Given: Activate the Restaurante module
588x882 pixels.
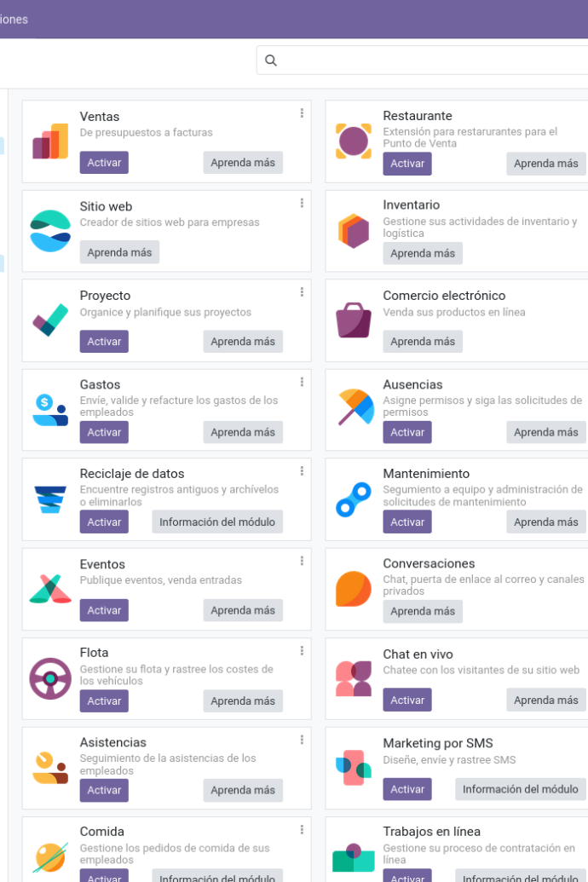Looking at the screenshot, I should point(407,164).
